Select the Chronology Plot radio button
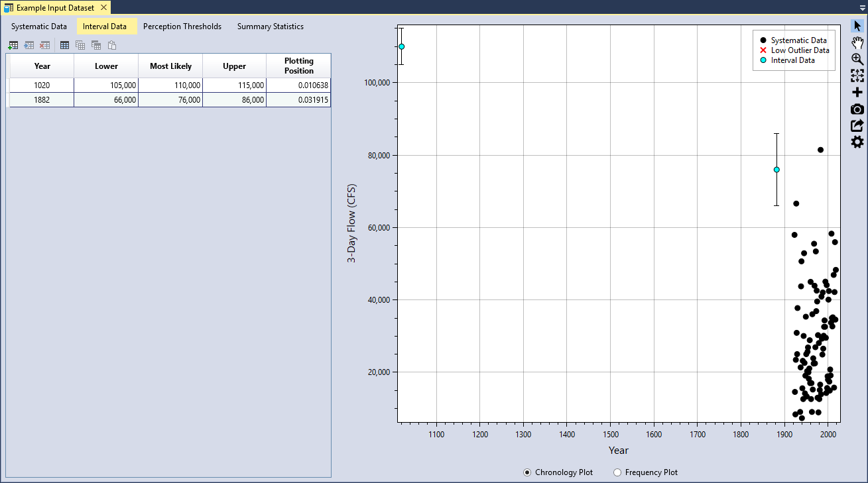The image size is (868, 483). tap(527, 472)
